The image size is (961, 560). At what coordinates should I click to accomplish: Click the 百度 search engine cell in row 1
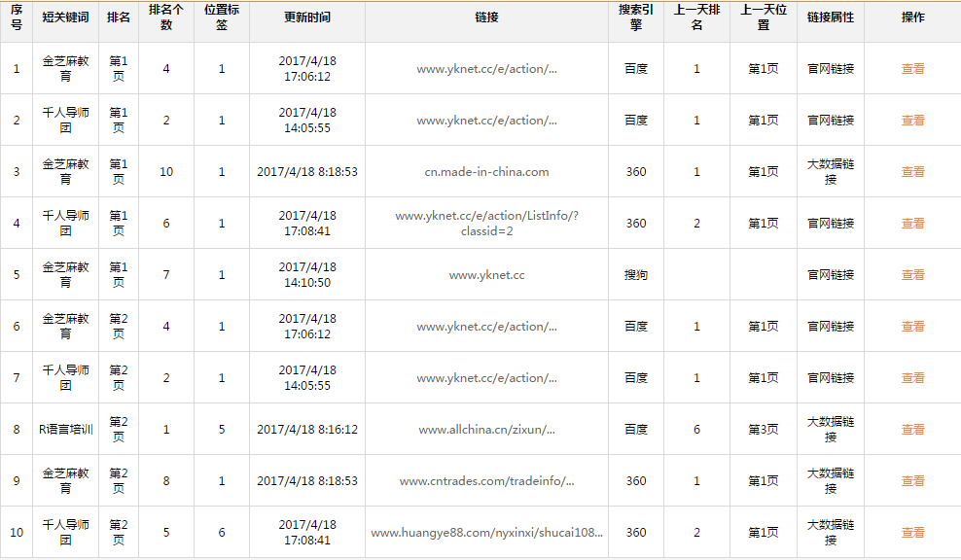(635, 68)
